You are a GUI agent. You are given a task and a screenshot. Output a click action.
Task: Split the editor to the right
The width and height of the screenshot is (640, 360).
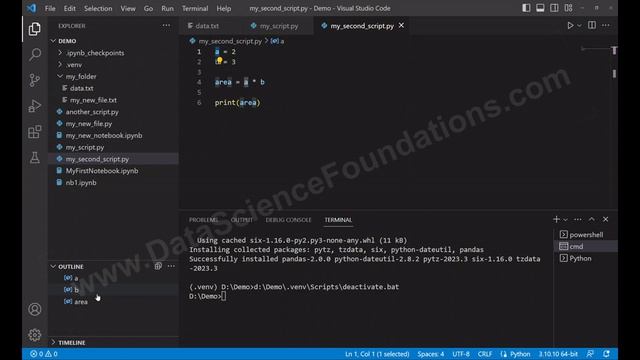pyautogui.click(x=592, y=25)
